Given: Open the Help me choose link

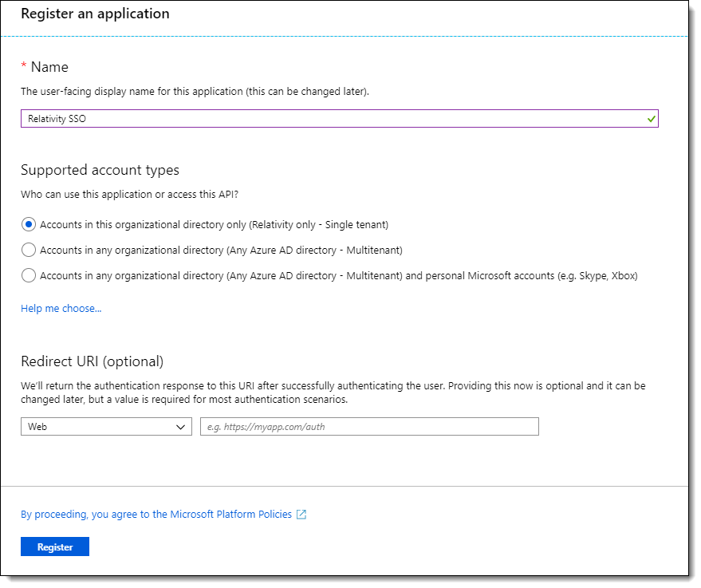Looking at the screenshot, I should [61, 308].
